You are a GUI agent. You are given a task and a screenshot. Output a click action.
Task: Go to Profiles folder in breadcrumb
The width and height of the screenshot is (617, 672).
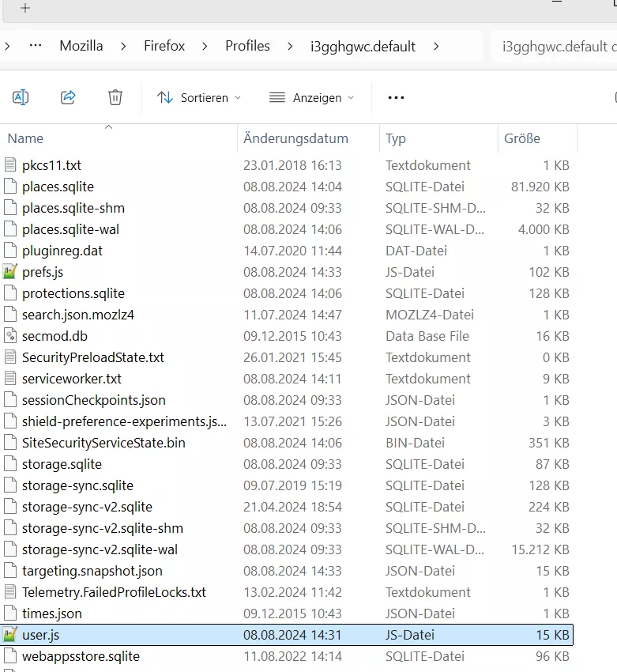(x=247, y=46)
